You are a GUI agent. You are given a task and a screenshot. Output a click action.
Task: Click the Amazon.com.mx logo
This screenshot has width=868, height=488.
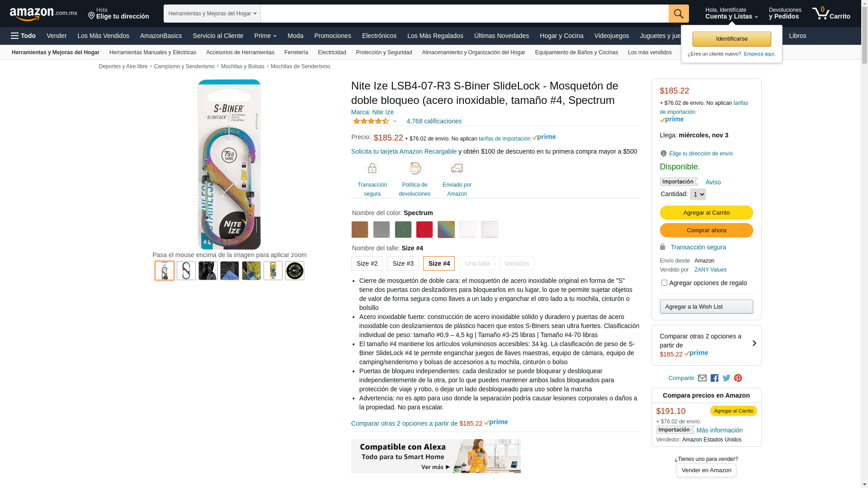pos(43,14)
